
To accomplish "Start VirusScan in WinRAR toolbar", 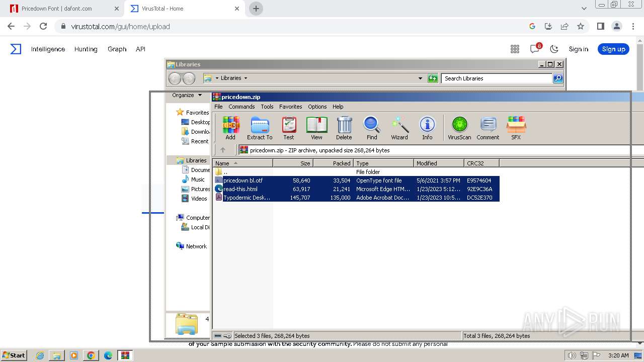I will click(459, 128).
